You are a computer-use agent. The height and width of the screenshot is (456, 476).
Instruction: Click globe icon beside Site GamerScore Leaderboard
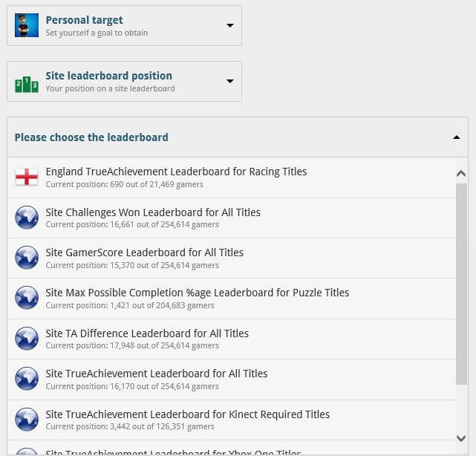[x=27, y=258]
